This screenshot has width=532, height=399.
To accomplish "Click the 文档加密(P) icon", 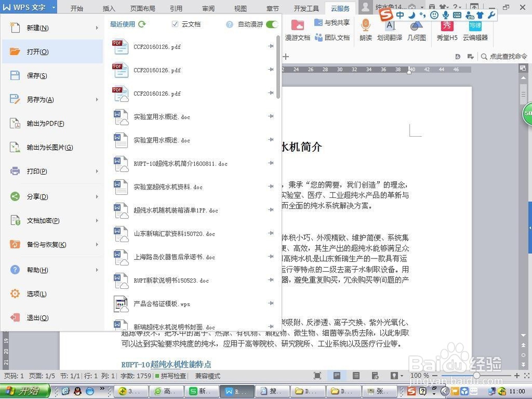I will coord(15,221).
